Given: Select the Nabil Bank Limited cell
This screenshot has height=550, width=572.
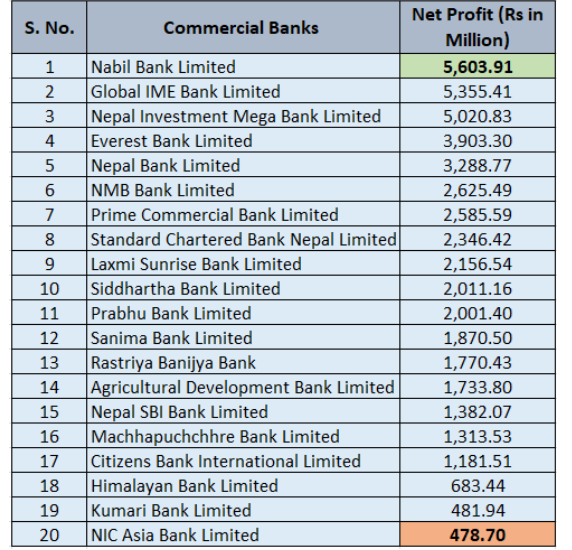Looking at the screenshot, I should click(x=243, y=66).
